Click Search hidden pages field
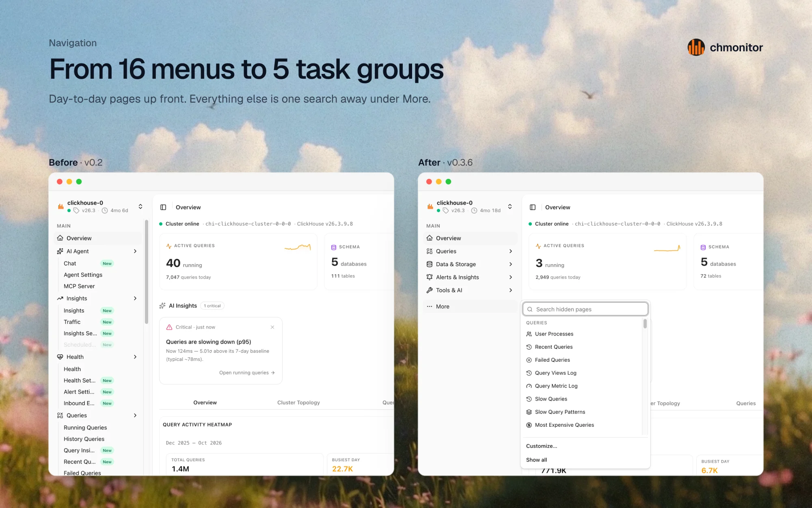812x508 pixels. point(585,309)
